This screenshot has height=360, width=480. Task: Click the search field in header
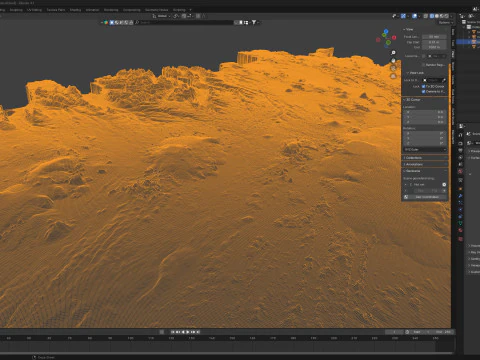point(184,22)
